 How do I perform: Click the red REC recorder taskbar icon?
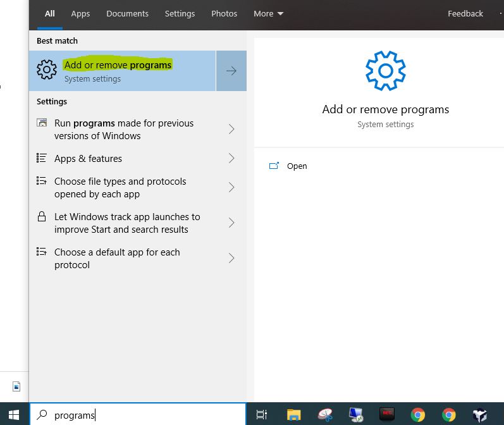386,415
